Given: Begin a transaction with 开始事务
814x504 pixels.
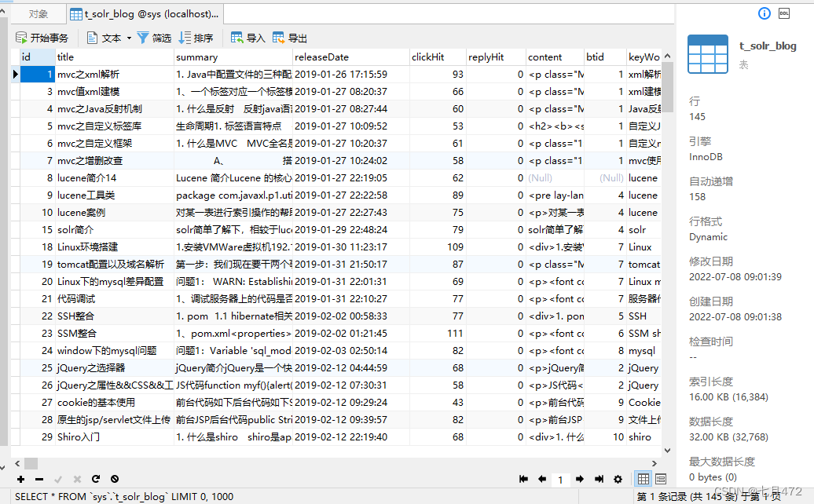Looking at the screenshot, I should pos(42,37).
